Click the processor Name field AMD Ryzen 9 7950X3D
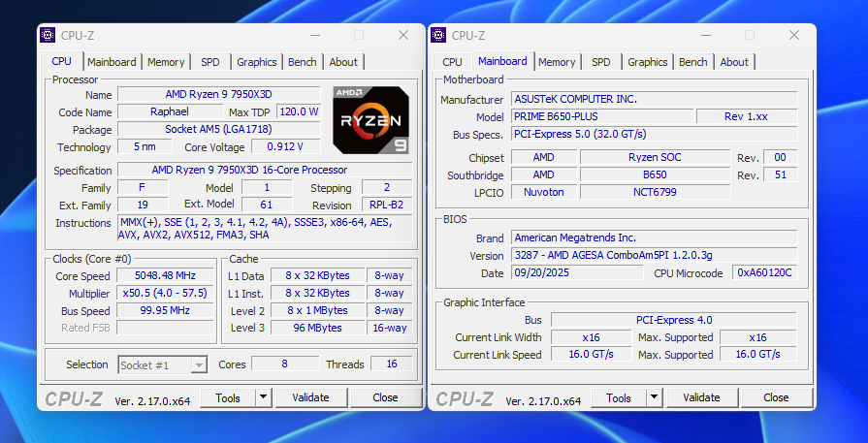This screenshot has width=868, height=443. 218,94
